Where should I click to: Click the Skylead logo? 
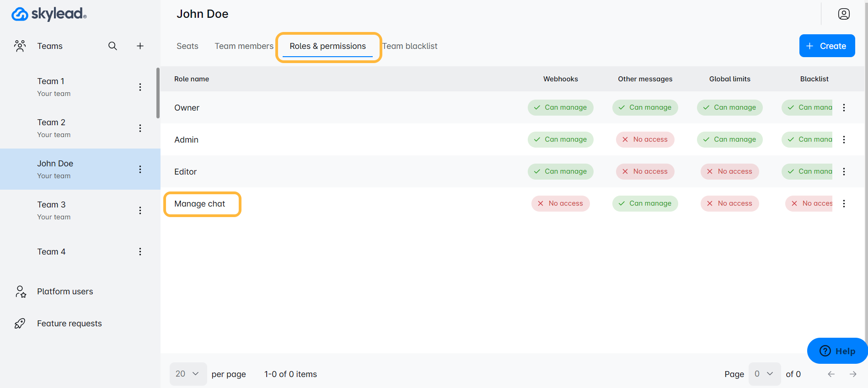coord(49,14)
